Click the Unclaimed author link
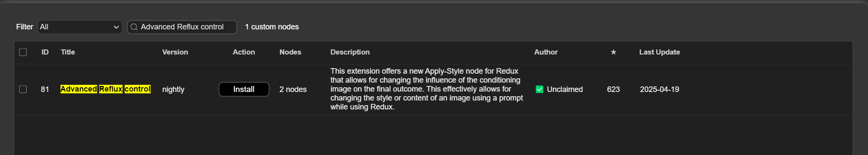 point(564,89)
